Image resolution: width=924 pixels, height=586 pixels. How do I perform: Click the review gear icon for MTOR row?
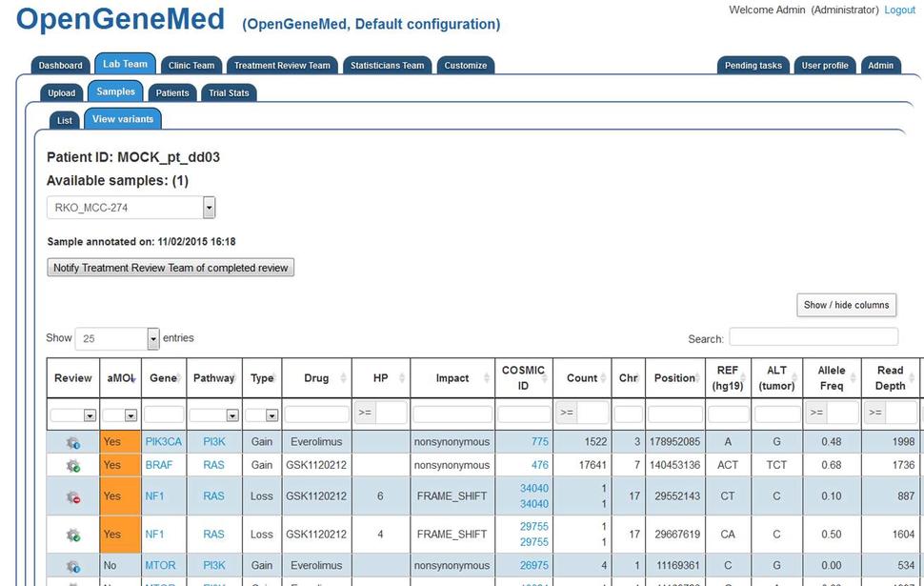[x=72, y=566]
